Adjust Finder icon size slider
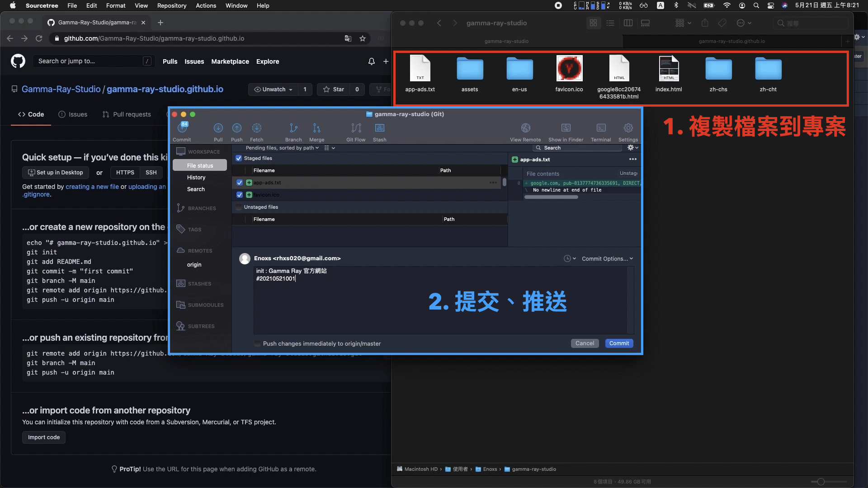Image resolution: width=868 pixels, height=488 pixels. click(821, 482)
